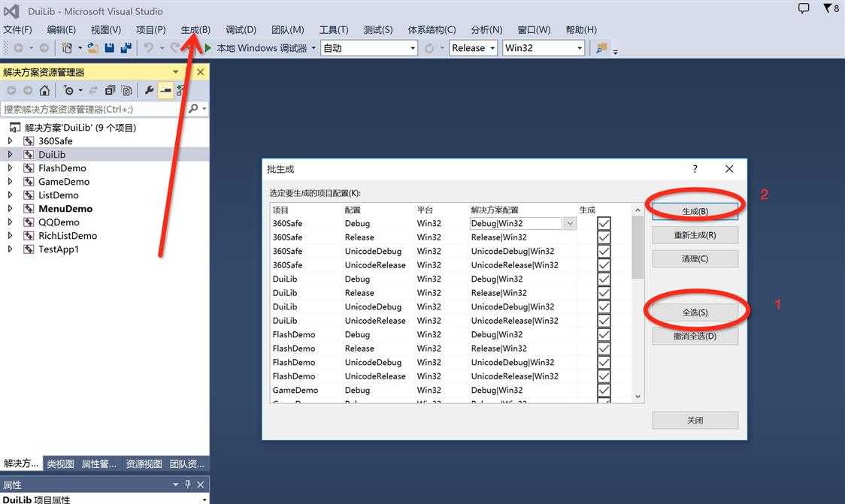Click the New Project toolbar icon
Viewport: 845px width, 504px height.
tap(67, 48)
